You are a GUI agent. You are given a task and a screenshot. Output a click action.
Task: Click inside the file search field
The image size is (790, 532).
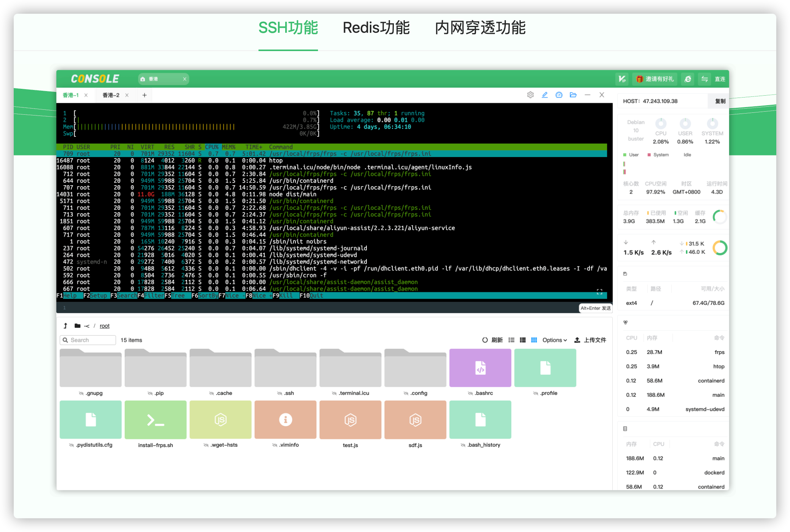tap(88, 340)
